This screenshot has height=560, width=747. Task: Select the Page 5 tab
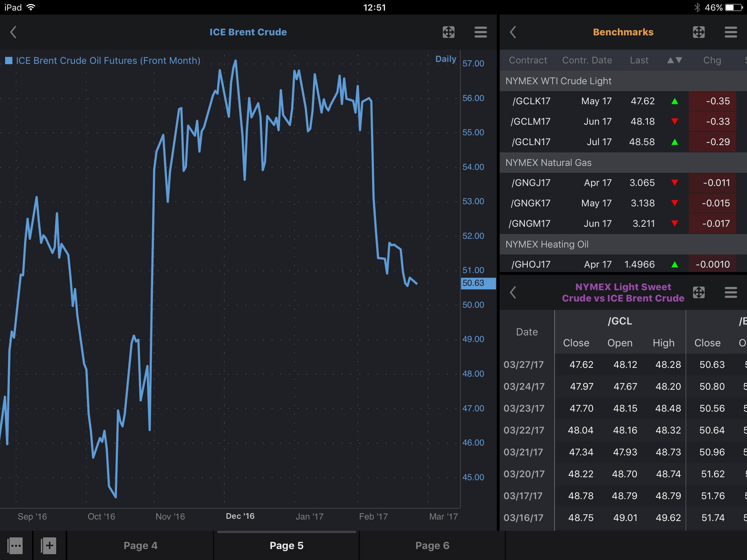coord(286,545)
